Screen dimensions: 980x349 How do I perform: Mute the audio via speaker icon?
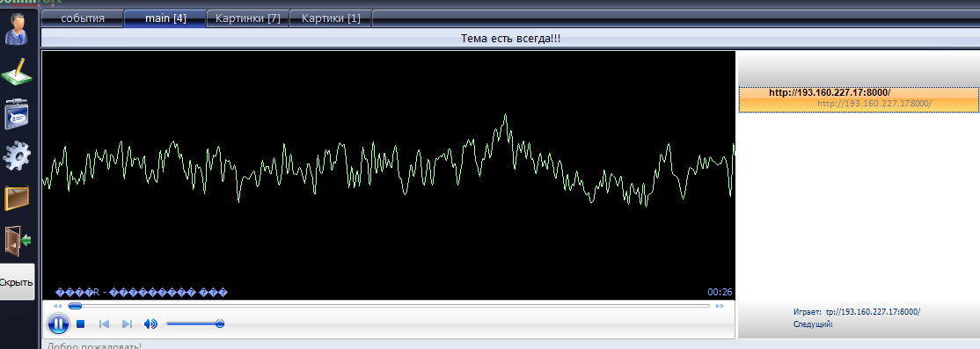click(150, 324)
